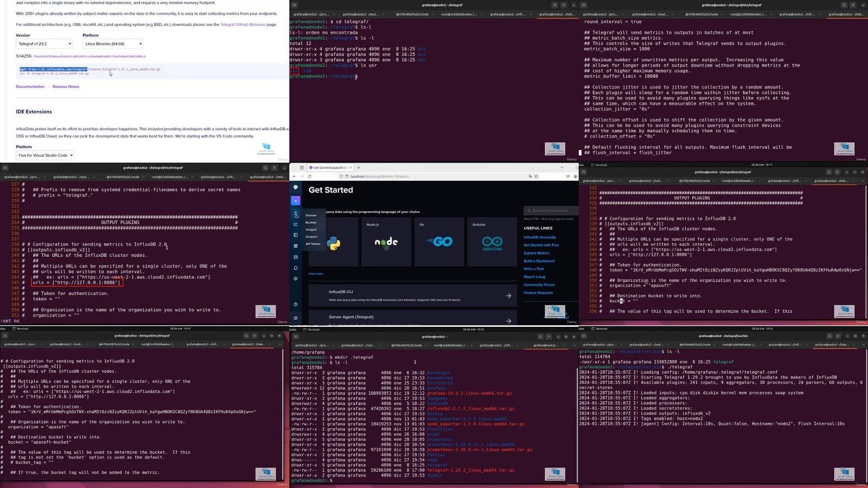Click View more under language cards
The image size is (868, 488).
click(x=316, y=274)
